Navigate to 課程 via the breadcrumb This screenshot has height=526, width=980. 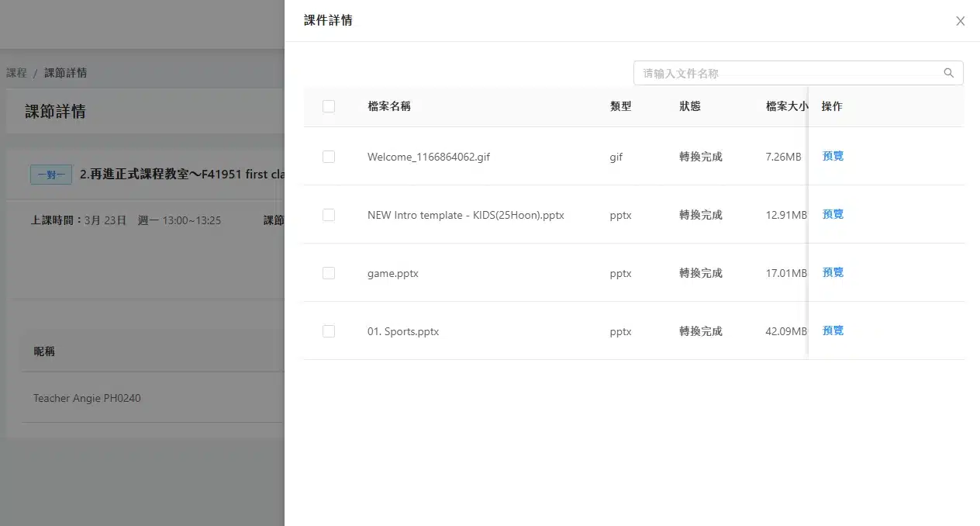tap(16, 72)
